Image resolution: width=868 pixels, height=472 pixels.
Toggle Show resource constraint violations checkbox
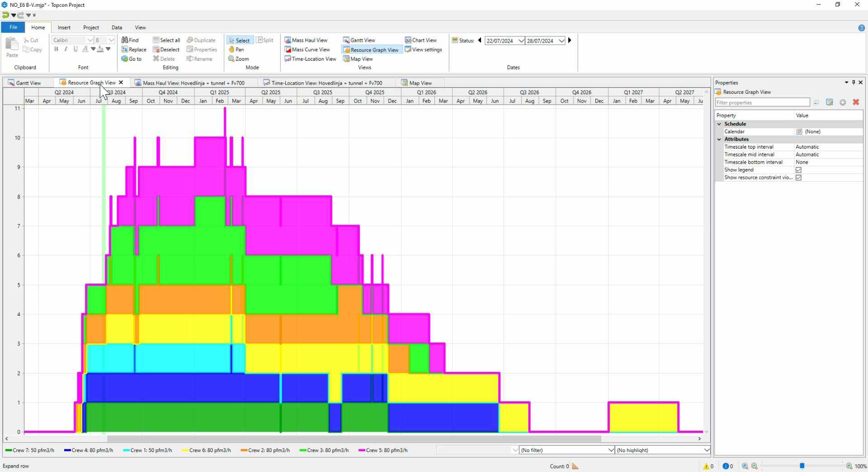pyautogui.click(x=798, y=178)
